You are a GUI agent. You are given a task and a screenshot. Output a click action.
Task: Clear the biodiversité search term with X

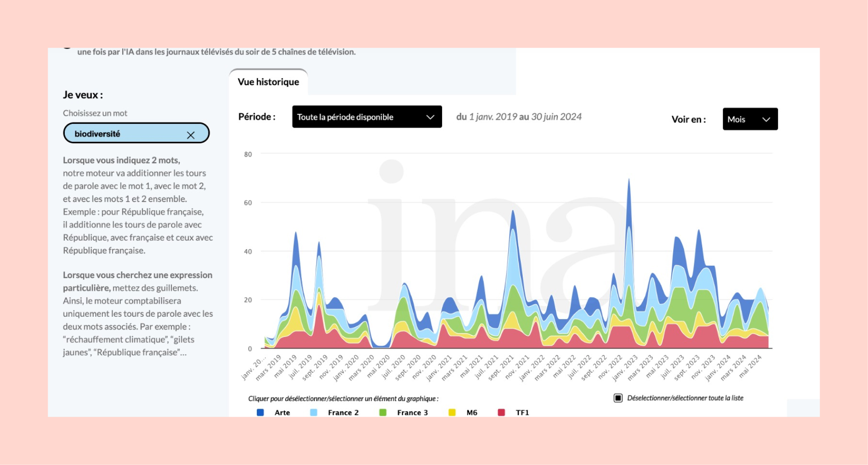click(191, 135)
